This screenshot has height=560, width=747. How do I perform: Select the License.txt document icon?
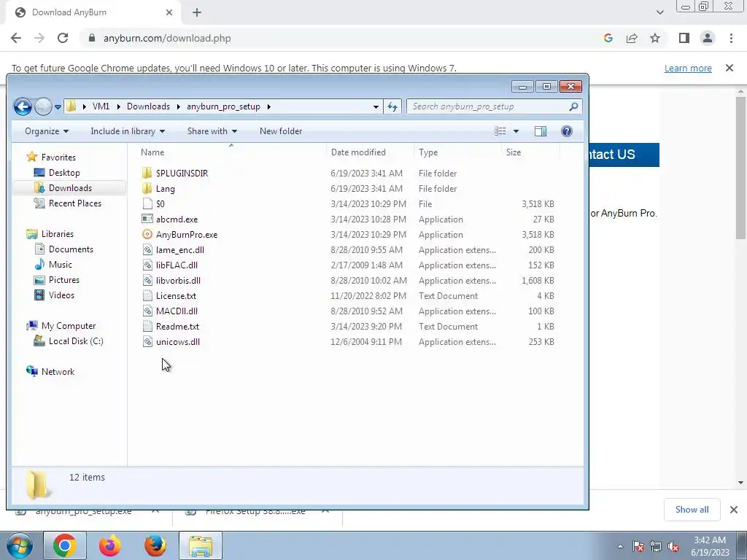tap(147, 296)
